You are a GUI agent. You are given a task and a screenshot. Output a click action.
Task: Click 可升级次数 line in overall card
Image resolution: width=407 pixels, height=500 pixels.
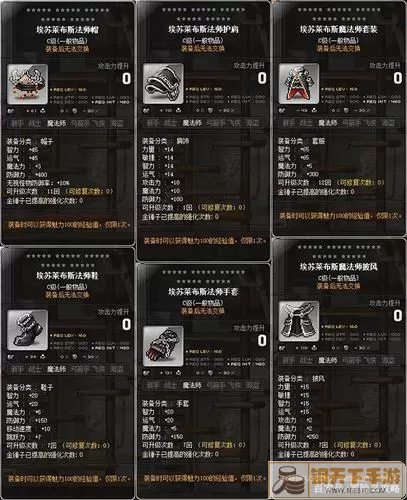tap(331, 183)
